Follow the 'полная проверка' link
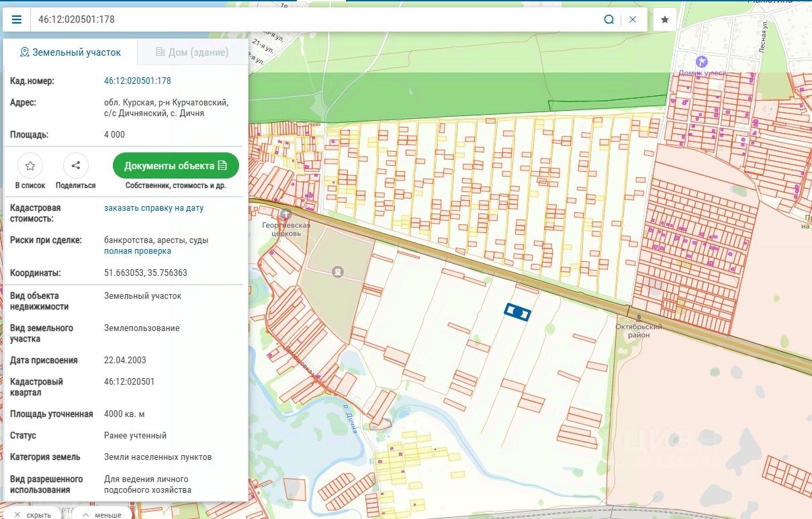This screenshot has width=812, height=519. (x=138, y=251)
